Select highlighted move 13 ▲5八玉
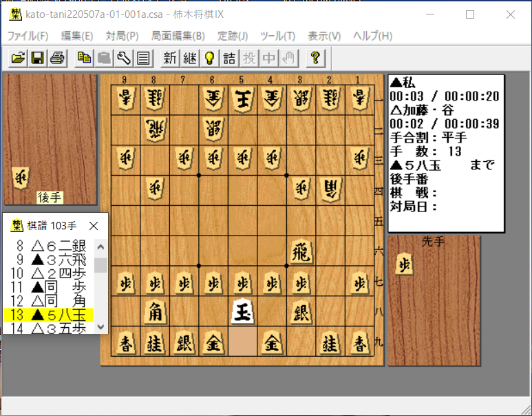532x416 pixels. point(48,315)
